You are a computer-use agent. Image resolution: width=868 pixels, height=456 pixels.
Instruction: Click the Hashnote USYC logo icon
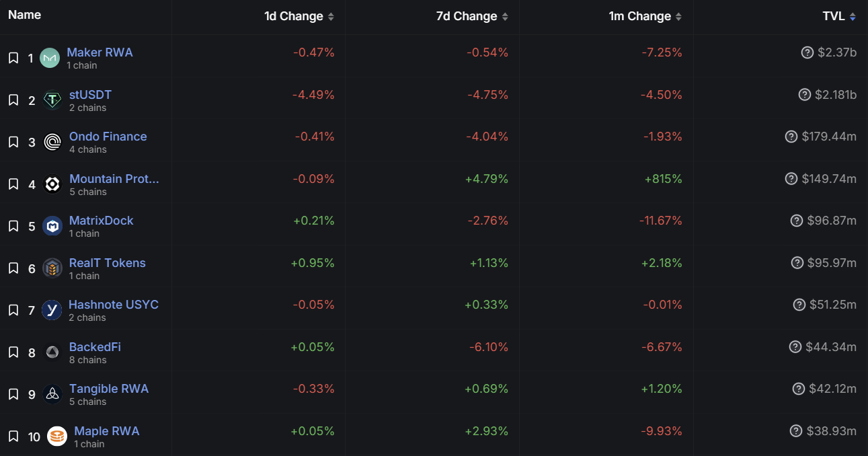coord(52,310)
